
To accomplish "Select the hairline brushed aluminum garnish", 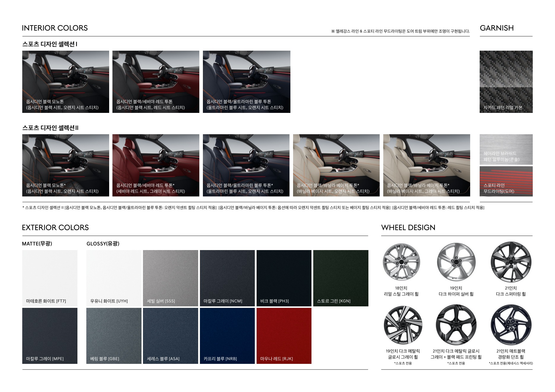I will point(506,149).
